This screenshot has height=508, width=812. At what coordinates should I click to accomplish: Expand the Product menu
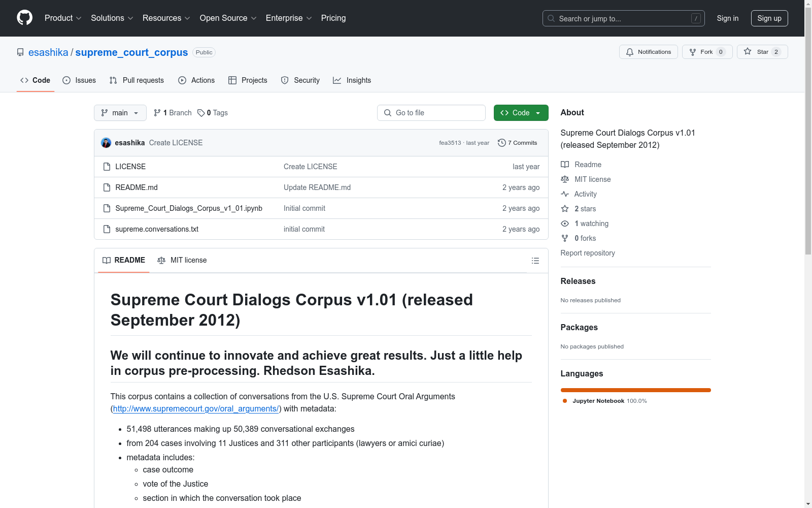[x=63, y=18]
